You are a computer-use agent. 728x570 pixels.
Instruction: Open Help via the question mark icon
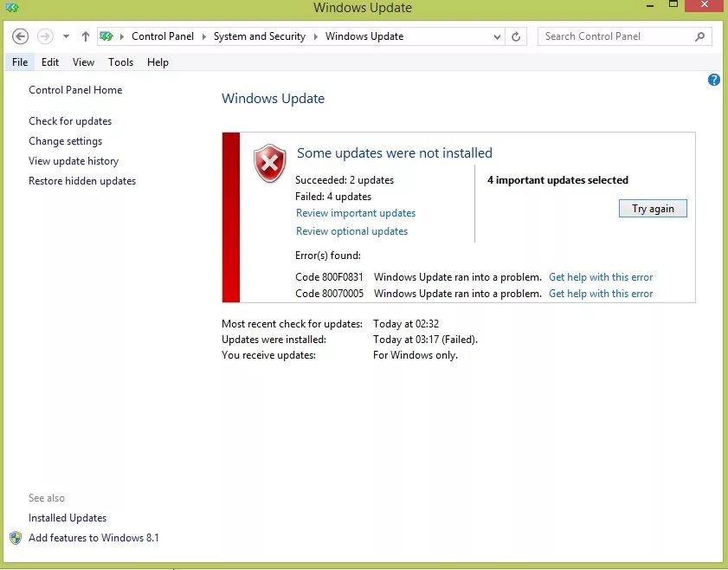pyautogui.click(x=713, y=79)
